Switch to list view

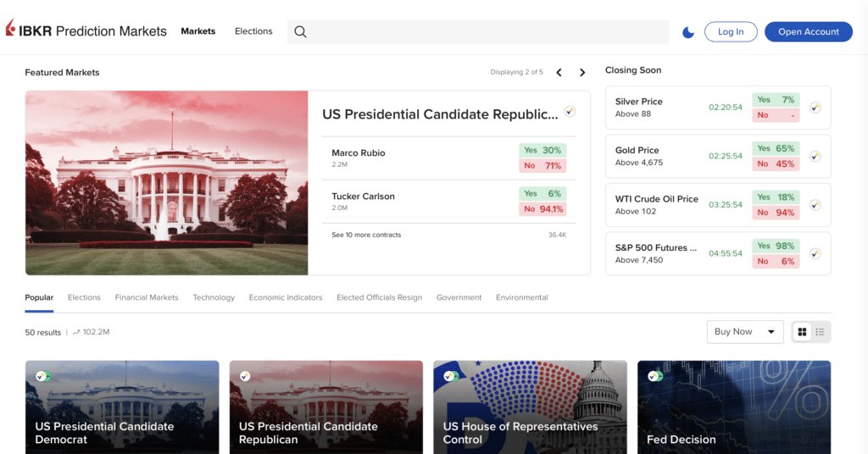[820, 332]
